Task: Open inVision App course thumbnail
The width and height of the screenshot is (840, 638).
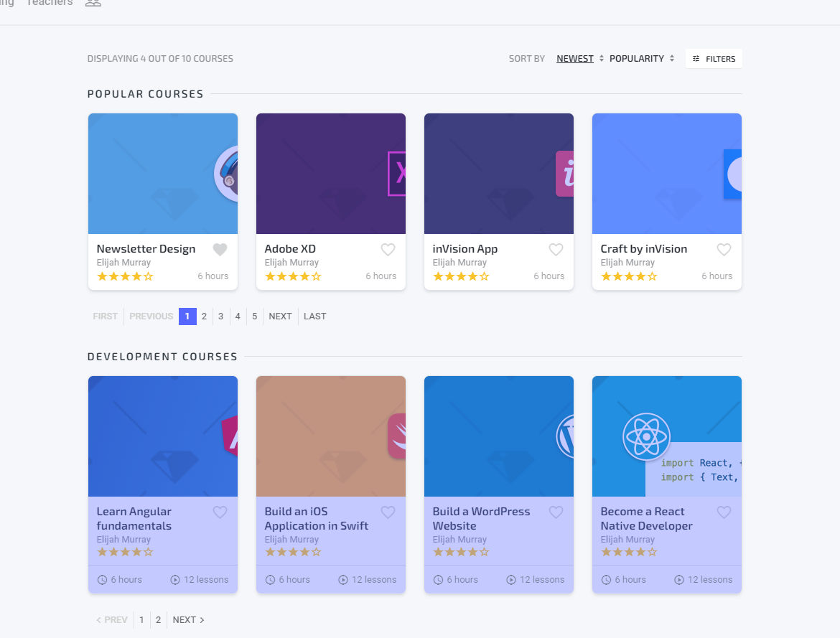Action: (x=499, y=174)
